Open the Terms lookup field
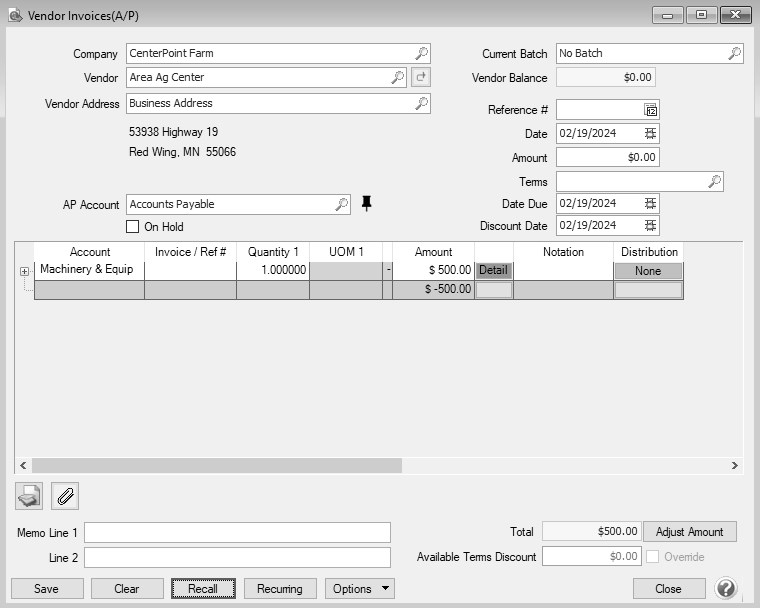This screenshot has width=760, height=608. (x=639, y=181)
